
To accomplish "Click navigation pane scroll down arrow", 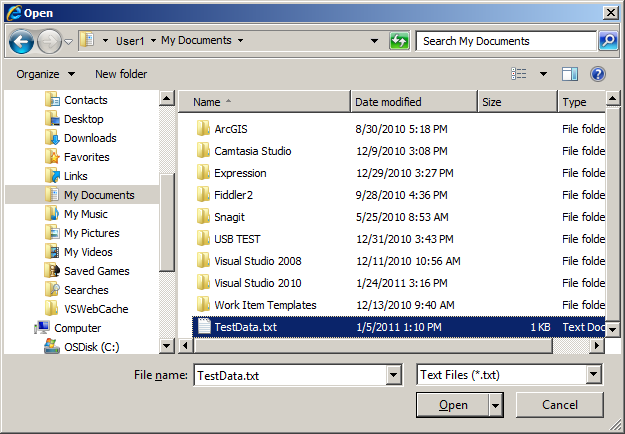I will pos(167,346).
